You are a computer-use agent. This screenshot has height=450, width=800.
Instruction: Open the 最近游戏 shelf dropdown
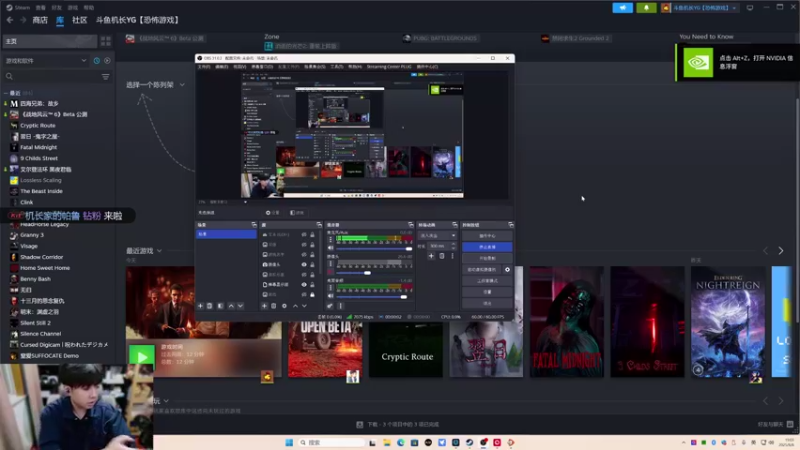159,251
